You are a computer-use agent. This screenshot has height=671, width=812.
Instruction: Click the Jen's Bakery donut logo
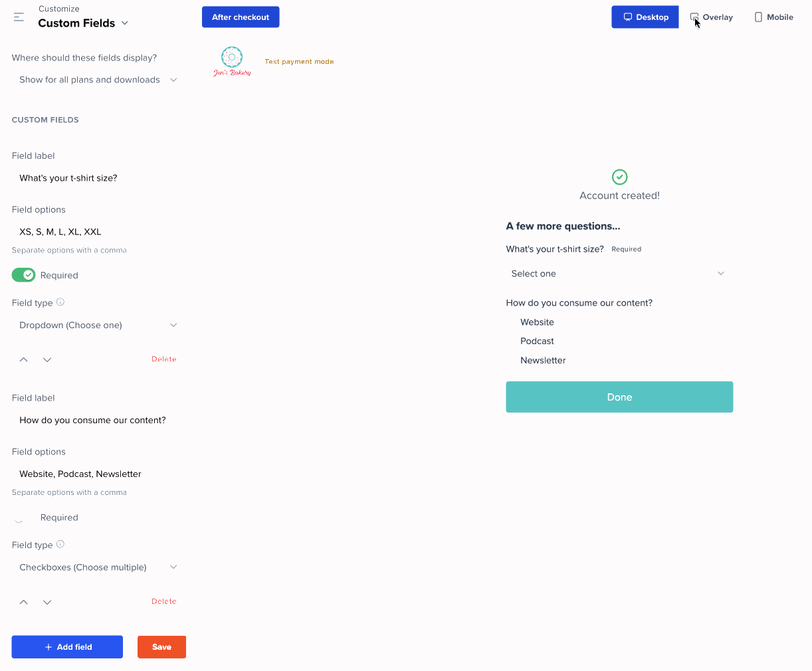(x=232, y=61)
